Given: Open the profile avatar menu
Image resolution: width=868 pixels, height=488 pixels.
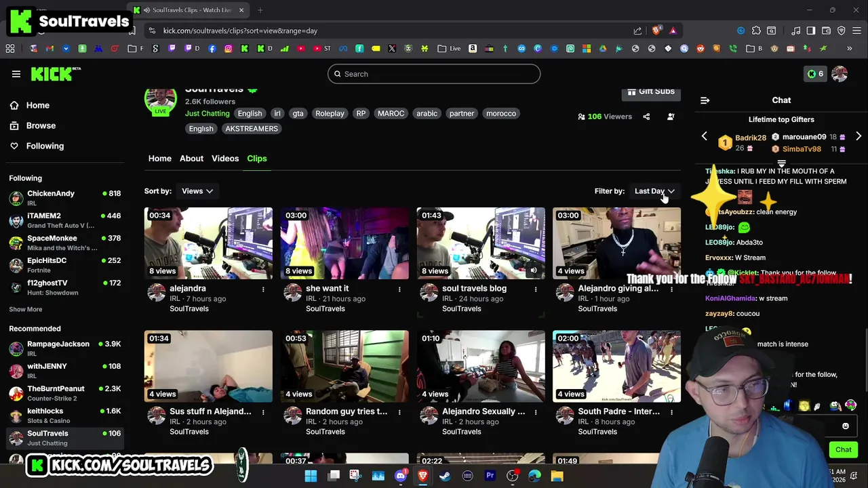Looking at the screenshot, I should point(840,74).
